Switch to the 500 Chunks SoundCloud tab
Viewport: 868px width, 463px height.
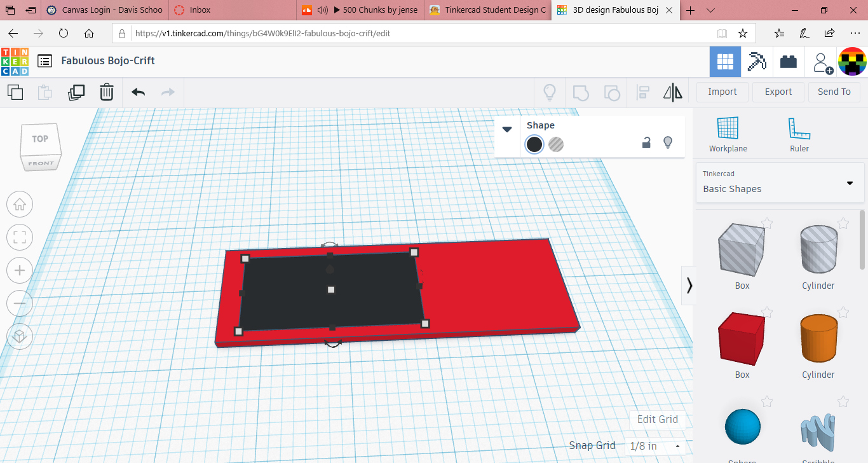tap(360, 10)
